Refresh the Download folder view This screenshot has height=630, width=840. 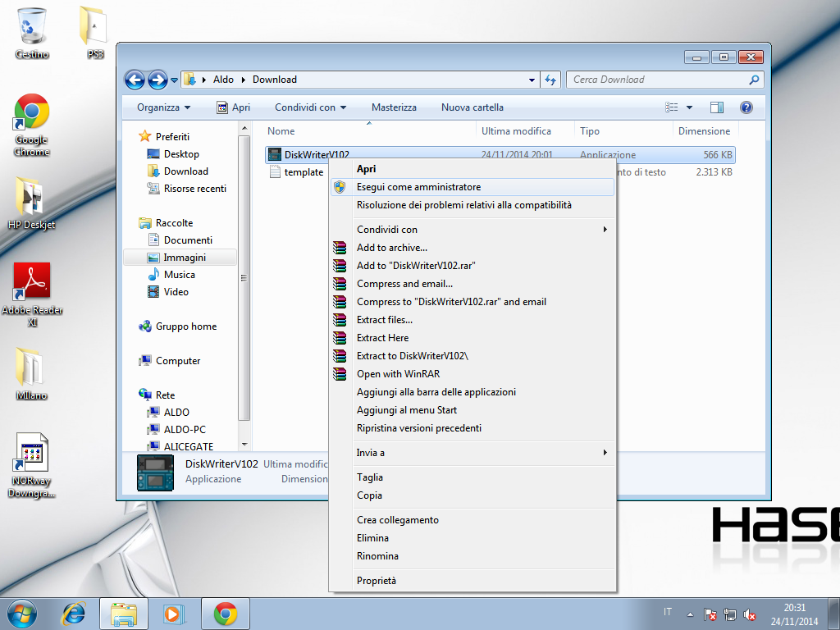(x=550, y=80)
